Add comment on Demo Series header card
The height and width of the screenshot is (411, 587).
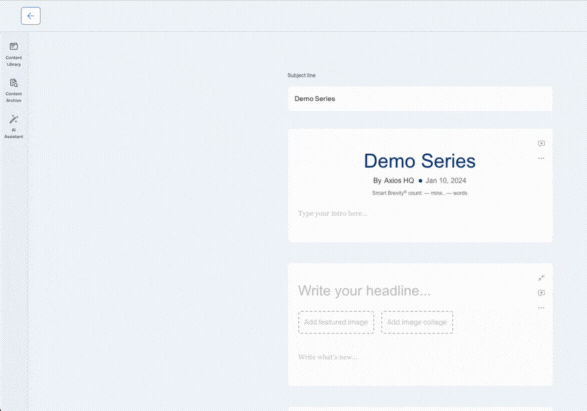click(541, 143)
